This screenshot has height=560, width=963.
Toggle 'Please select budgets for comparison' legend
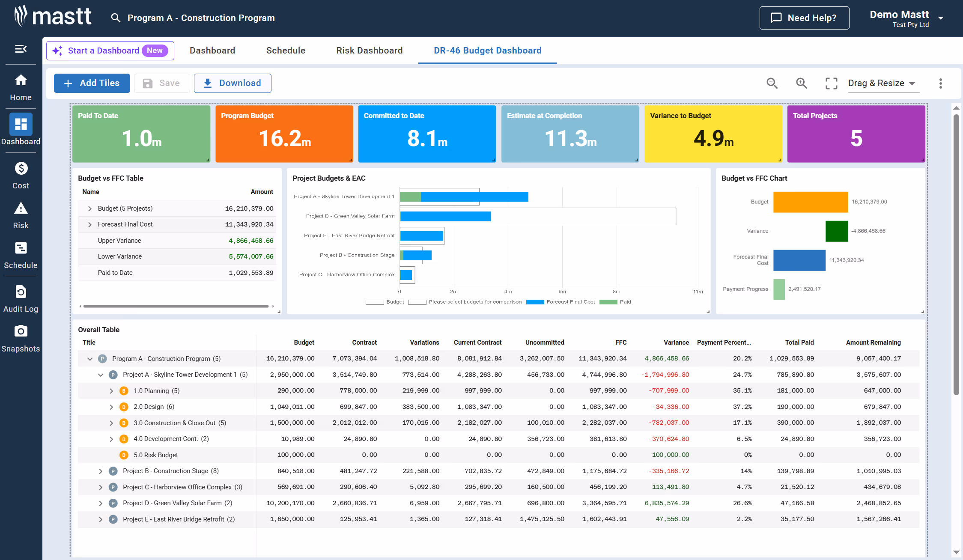(x=465, y=302)
